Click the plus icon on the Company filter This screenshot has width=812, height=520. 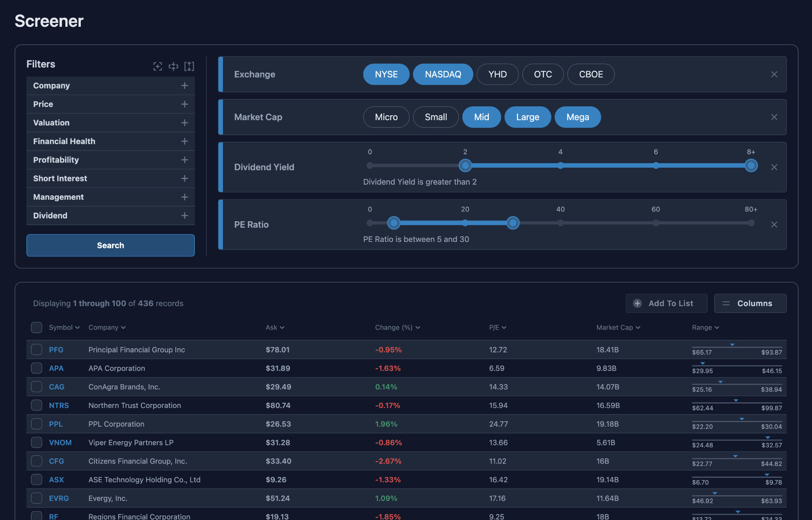[185, 86]
